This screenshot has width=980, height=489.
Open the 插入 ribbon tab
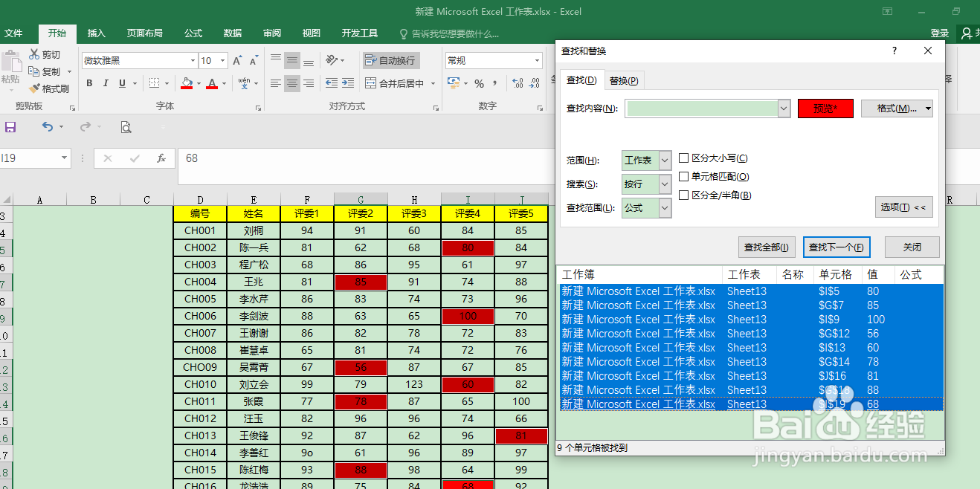[96, 33]
